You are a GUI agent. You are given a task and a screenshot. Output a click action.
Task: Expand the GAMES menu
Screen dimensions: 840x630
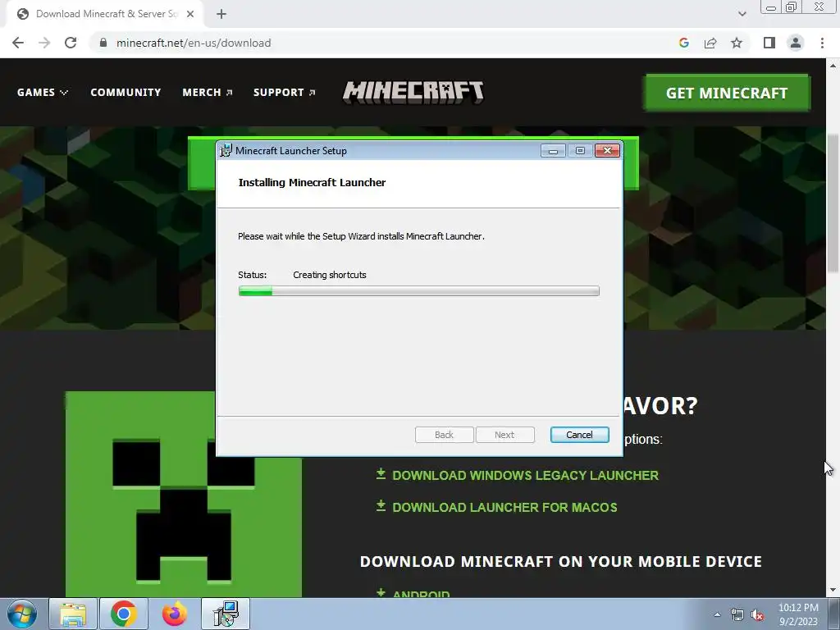(43, 92)
